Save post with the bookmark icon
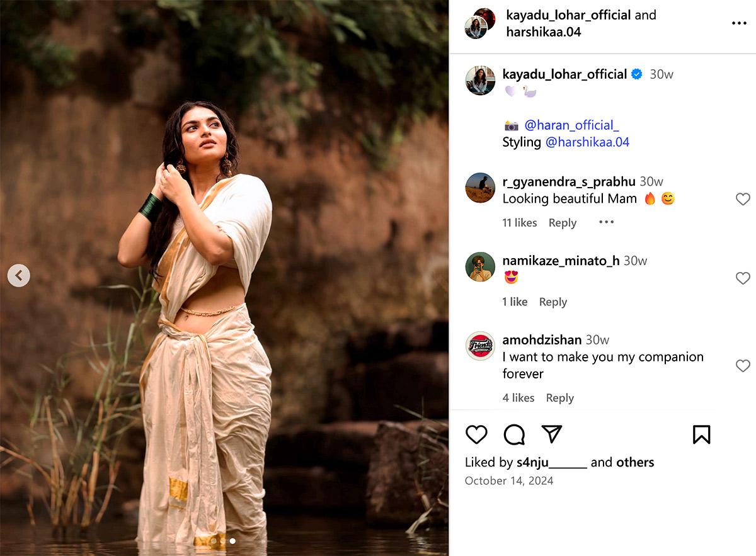Viewport: 756px width, 556px height. coord(701,434)
